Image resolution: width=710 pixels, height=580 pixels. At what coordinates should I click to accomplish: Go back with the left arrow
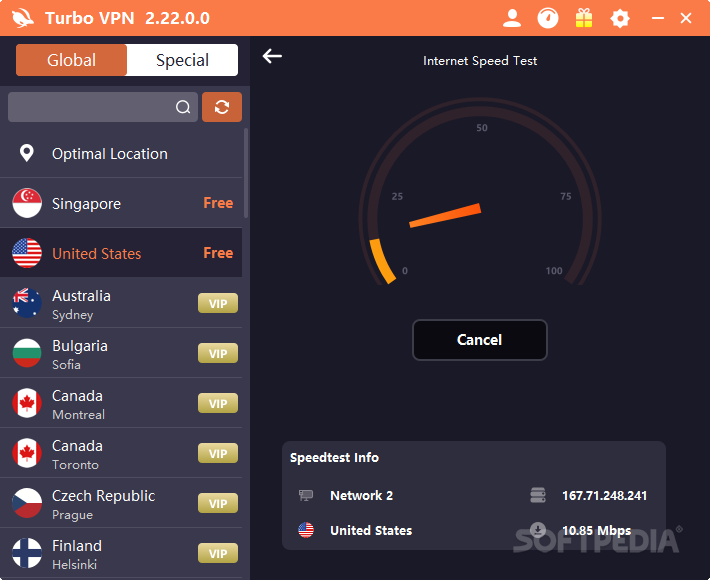click(x=272, y=56)
